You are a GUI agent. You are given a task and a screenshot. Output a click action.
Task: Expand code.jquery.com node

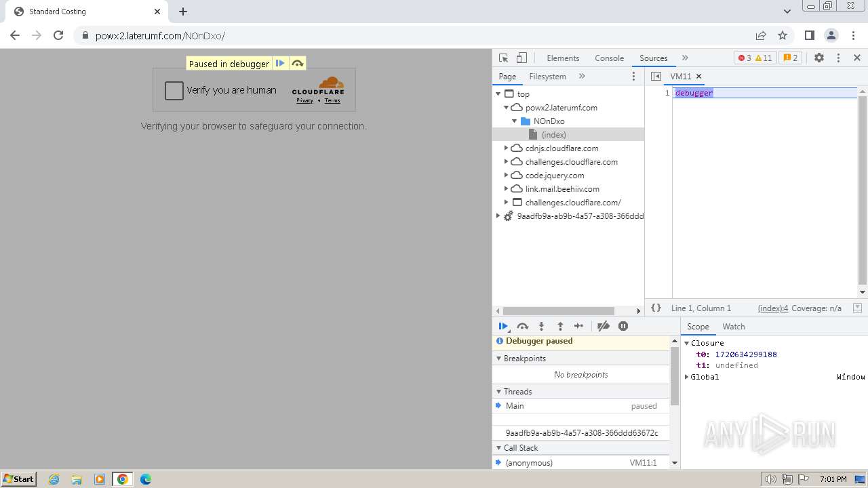pyautogui.click(x=506, y=176)
